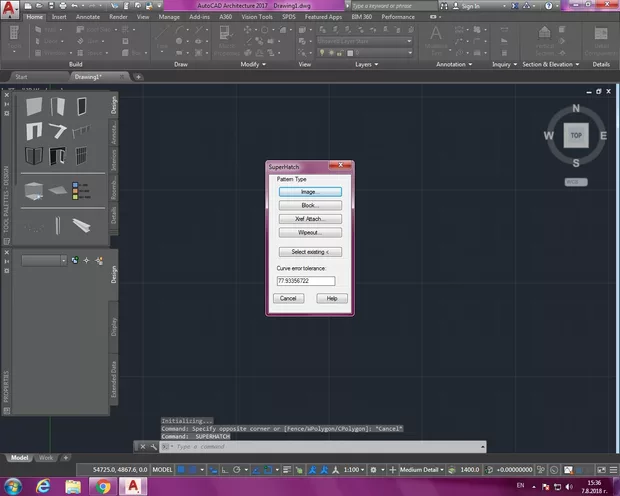Switch to the Work layout tab

point(46,457)
